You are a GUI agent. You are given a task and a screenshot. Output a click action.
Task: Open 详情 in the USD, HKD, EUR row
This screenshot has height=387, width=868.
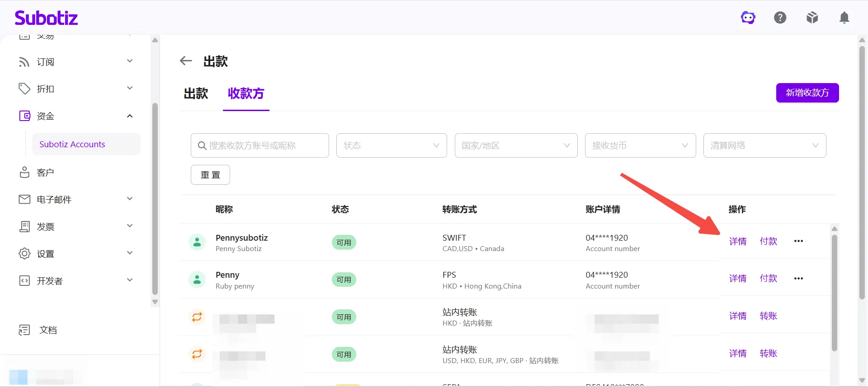tap(738, 353)
